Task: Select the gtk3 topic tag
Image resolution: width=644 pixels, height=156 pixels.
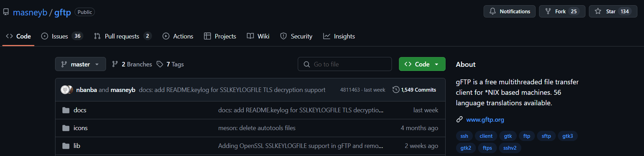Action: coord(568,136)
